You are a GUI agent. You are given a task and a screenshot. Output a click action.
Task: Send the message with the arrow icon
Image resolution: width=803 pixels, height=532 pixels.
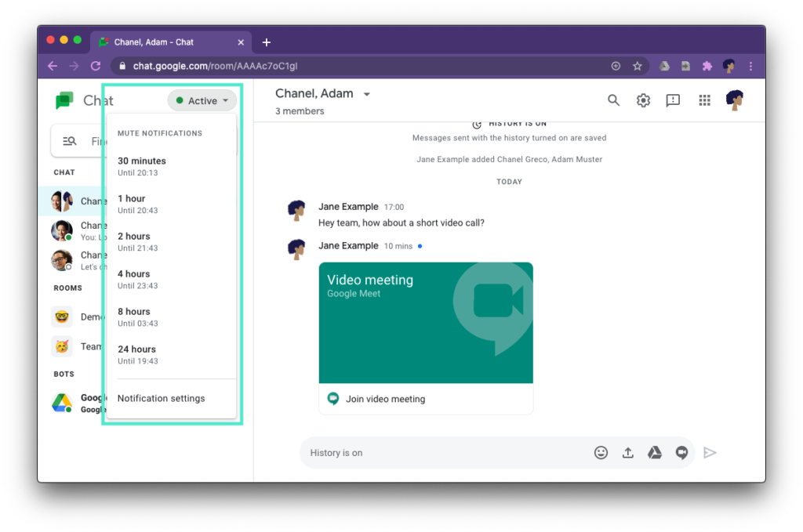[710, 453]
